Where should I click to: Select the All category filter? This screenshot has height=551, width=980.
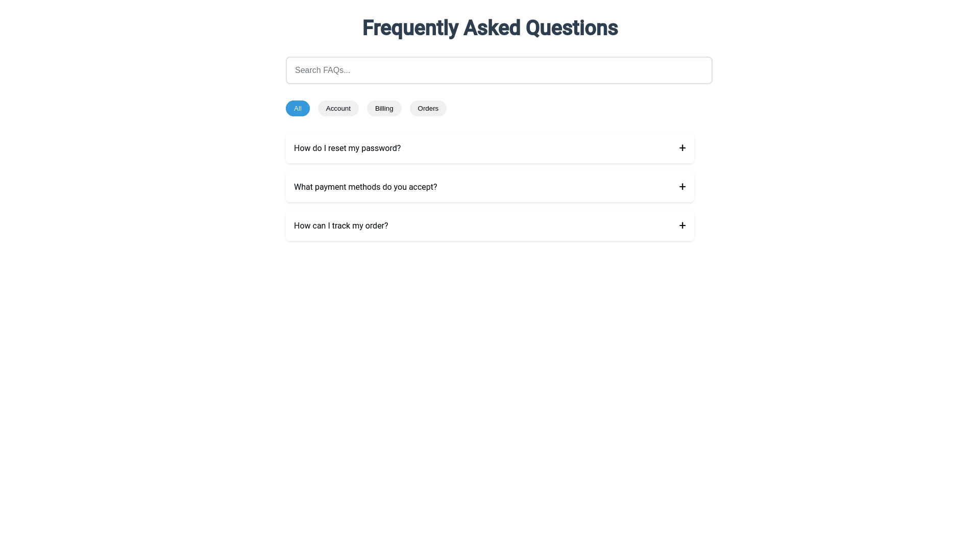point(298,109)
